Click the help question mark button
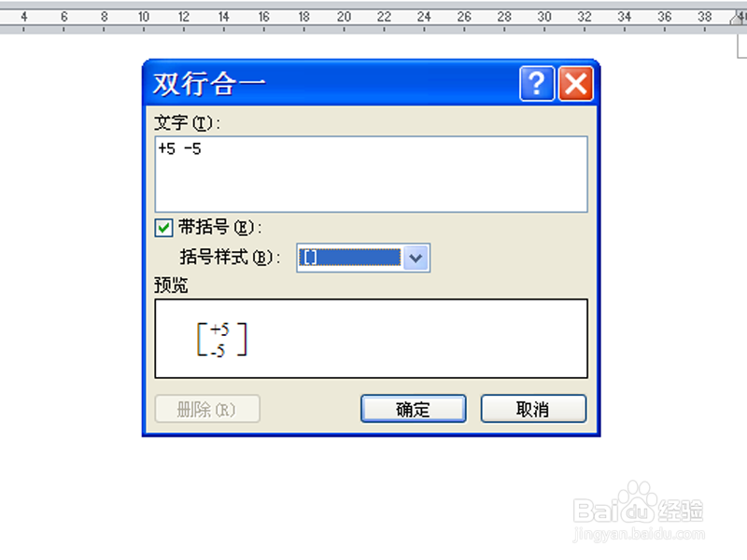 (x=537, y=84)
